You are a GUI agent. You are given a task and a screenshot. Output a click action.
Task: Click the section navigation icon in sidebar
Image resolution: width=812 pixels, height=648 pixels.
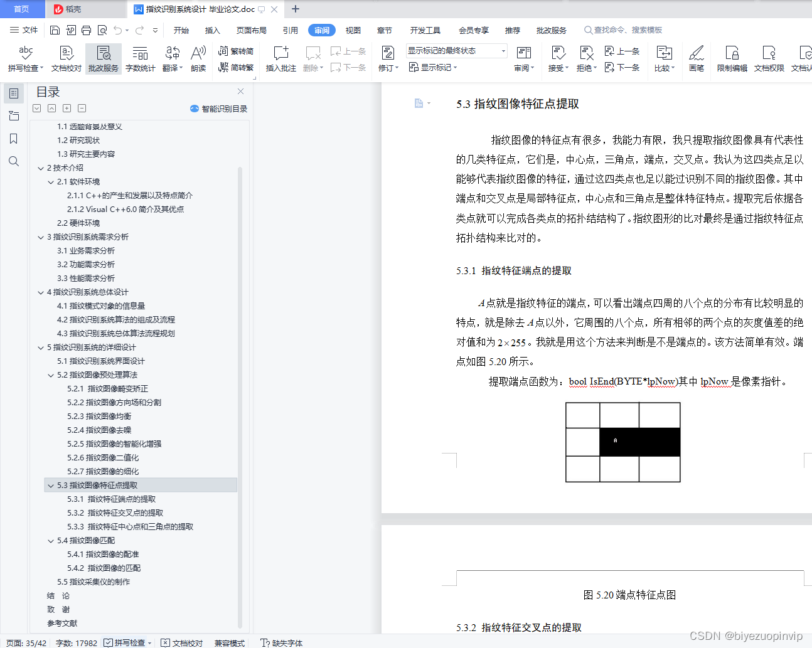(x=13, y=116)
